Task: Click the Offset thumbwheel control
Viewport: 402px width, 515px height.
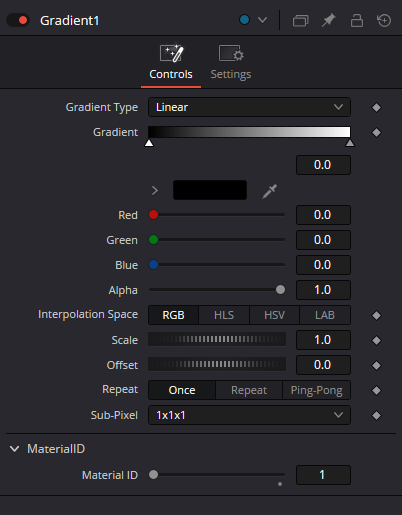Action: click(217, 364)
